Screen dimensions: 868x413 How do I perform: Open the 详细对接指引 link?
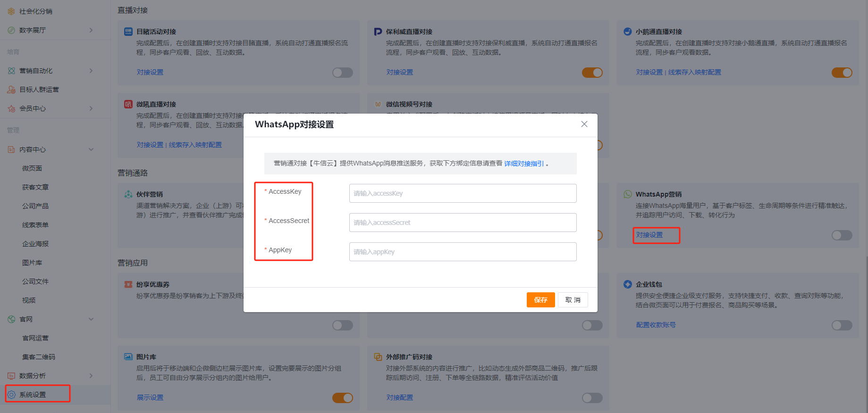coord(524,164)
